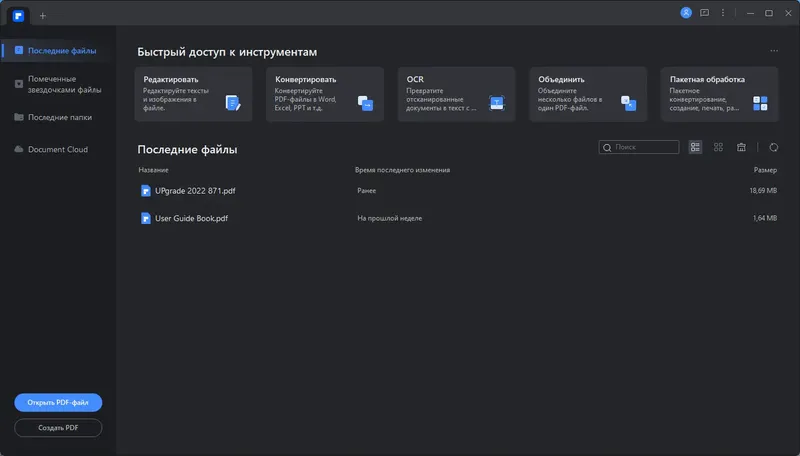Open Пакетная обработка batch processing
The width and height of the screenshot is (800, 456).
[x=719, y=94]
